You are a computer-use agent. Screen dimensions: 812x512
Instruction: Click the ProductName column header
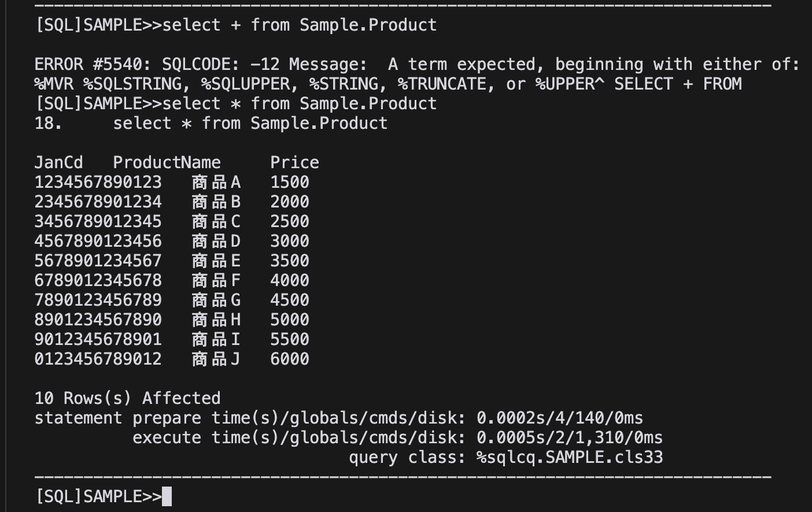coord(167,162)
